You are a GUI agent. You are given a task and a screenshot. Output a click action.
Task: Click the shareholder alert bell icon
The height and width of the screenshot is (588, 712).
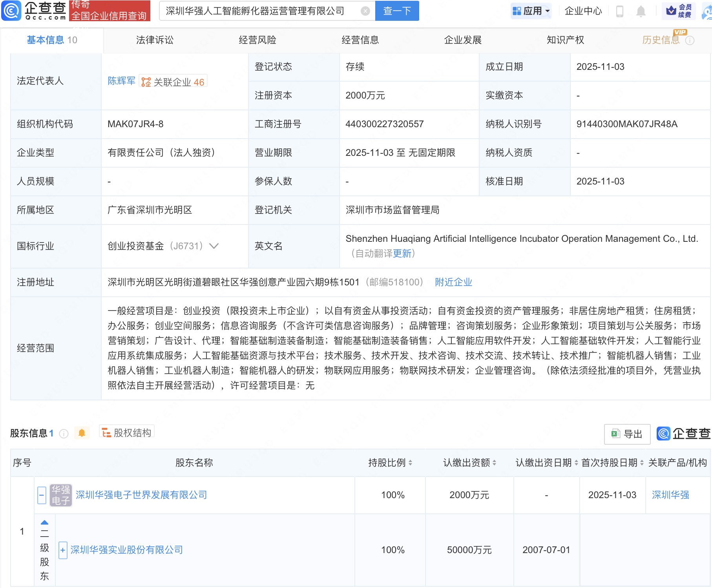coord(82,433)
